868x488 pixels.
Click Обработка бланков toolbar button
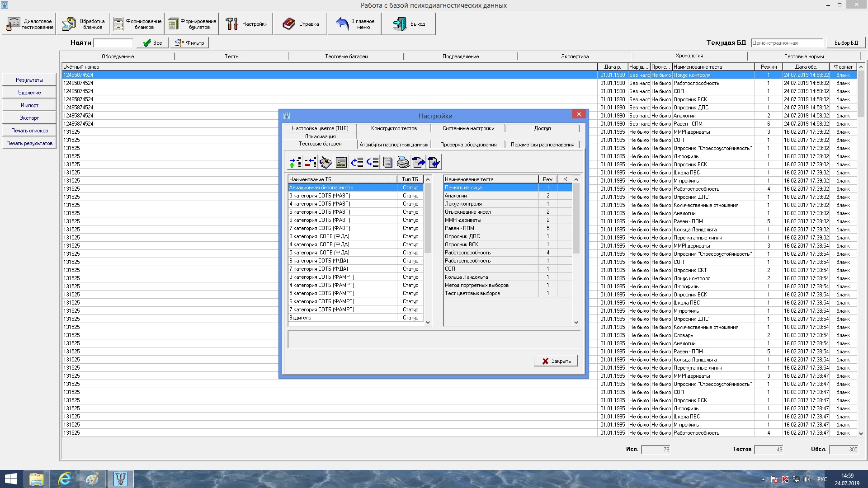[x=83, y=24]
